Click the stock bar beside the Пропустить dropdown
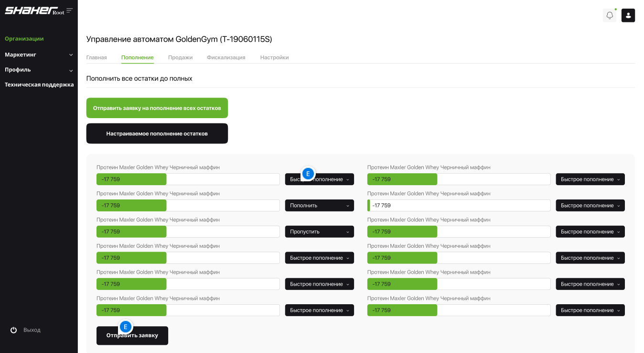Image resolution: width=644 pixels, height=353 pixels. [x=188, y=232]
